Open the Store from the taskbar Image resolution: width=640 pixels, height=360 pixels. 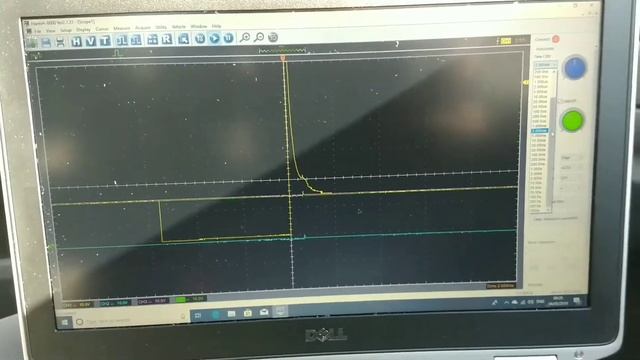click(248, 313)
